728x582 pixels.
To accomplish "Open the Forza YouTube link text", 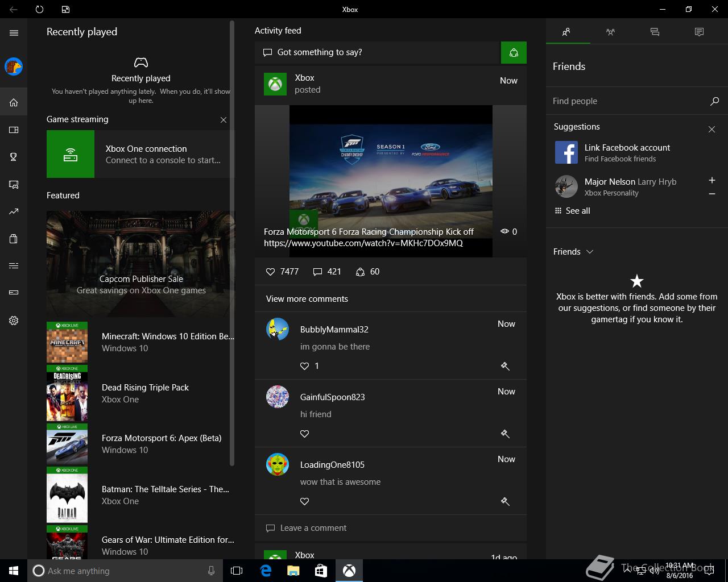I will pyautogui.click(x=363, y=243).
